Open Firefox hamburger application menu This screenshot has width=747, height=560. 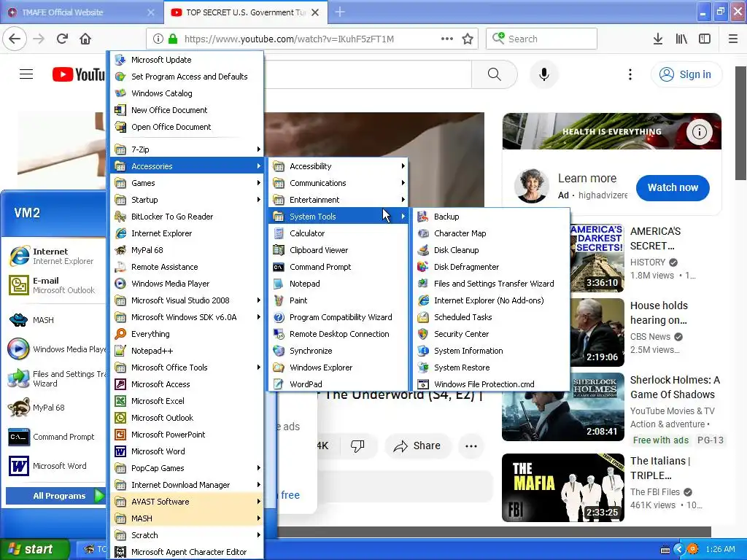tap(732, 39)
